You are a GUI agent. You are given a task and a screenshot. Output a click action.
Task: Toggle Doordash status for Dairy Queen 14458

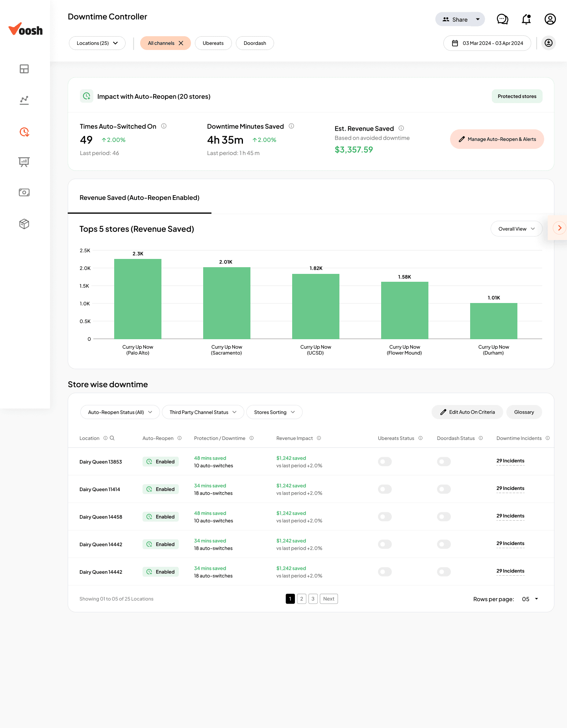pos(444,517)
